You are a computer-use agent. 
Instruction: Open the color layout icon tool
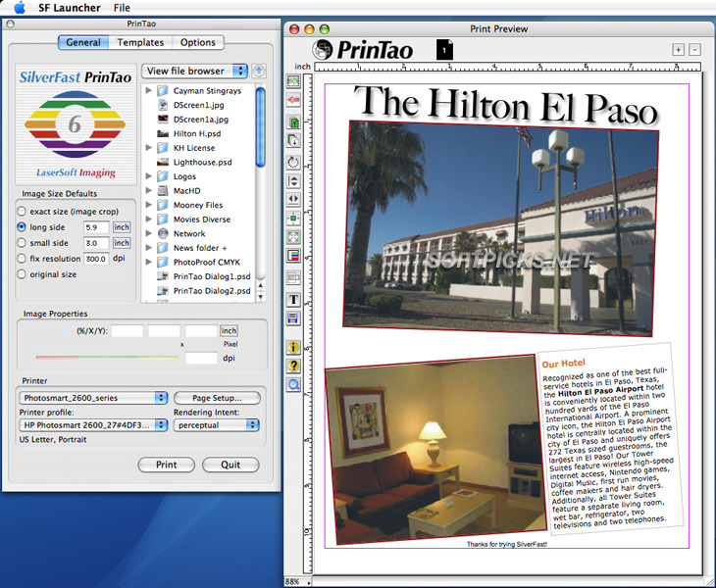pyautogui.click(x=293, y=256)
